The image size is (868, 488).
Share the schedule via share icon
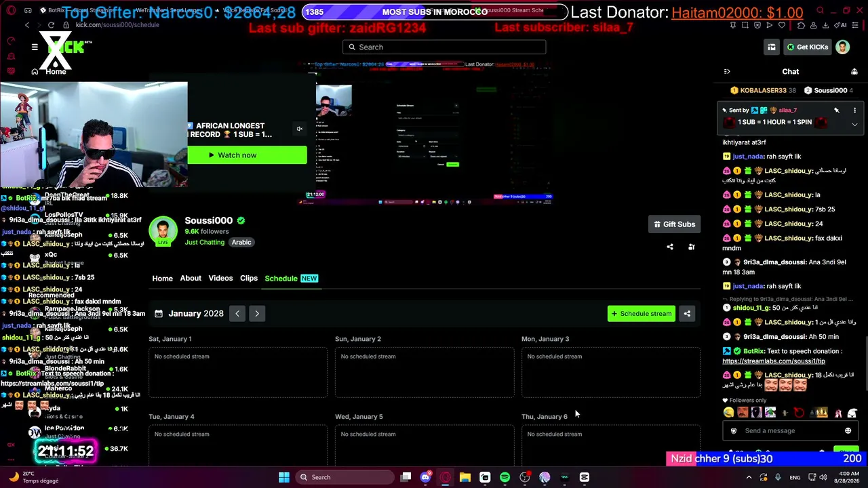687,313
